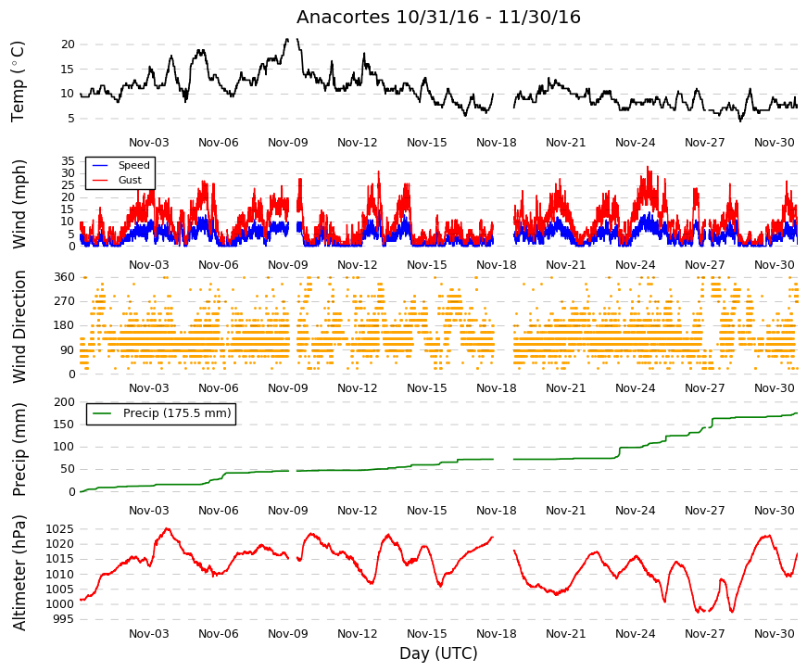Click the Precip (mm) axis label
Viewport: 807px width, 672px height.
(18, 449)
